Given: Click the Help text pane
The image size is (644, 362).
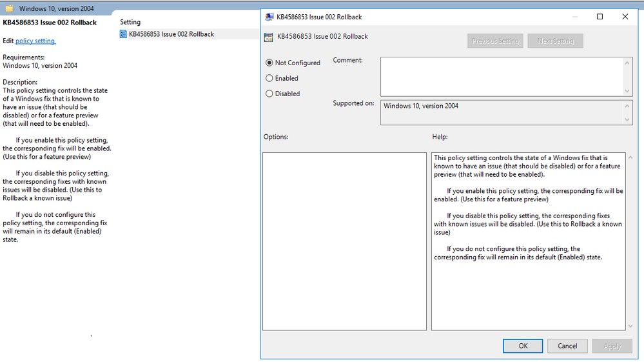Looking at the screenshot, I should pos(528,241).
